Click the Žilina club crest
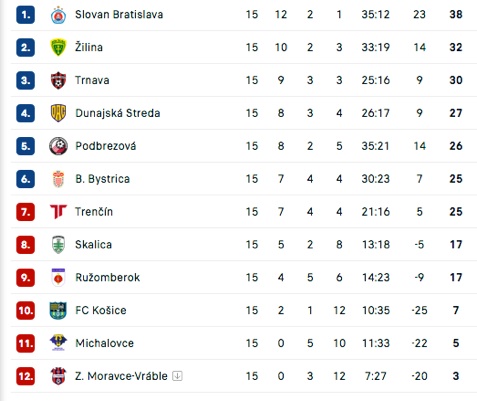Image resolution: width=477 pixels, height=401 pixels. click(x=58, y=47)
